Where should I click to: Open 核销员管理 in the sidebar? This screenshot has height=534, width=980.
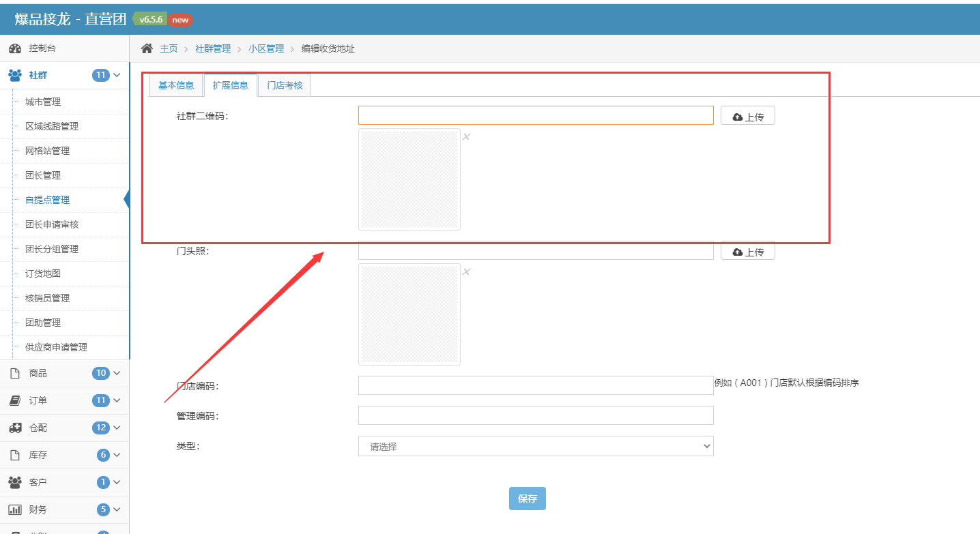click(x=47, y=298)
